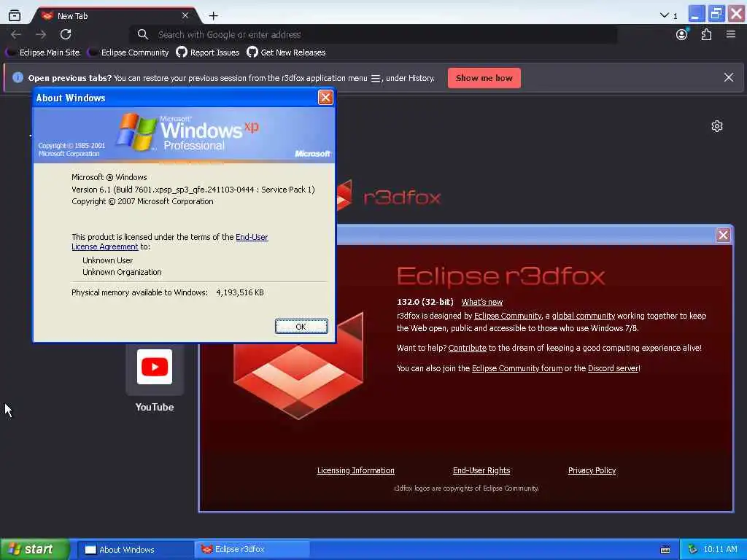Switch to About Windows taskbar item
Screen dimensions: 747x560
point(135,550)
